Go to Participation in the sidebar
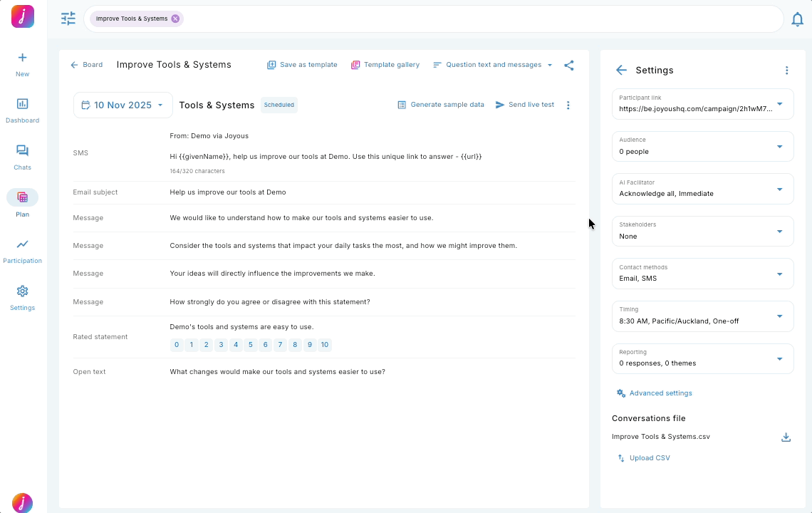This screenshot has height=513, width=812. click(22, 251)
